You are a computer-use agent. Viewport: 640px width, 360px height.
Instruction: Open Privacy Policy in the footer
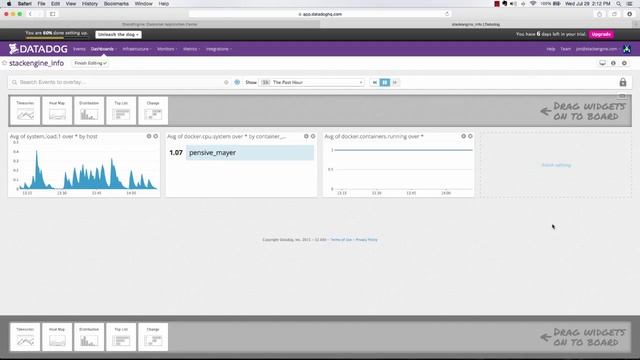tap(367, 240)
